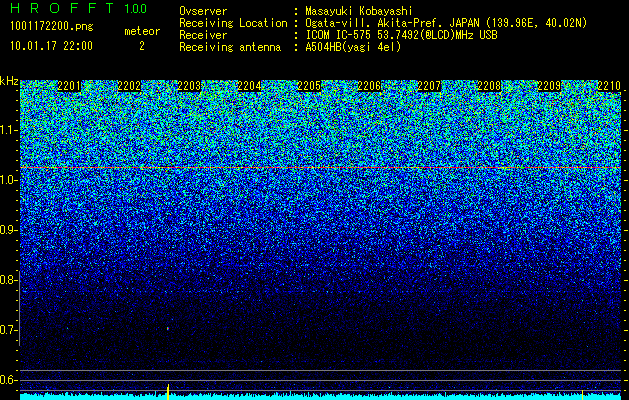Viewport: 629px width, 400px height.
Task: Click the 1.0 frequency axis label
Action: click(9, 181)
